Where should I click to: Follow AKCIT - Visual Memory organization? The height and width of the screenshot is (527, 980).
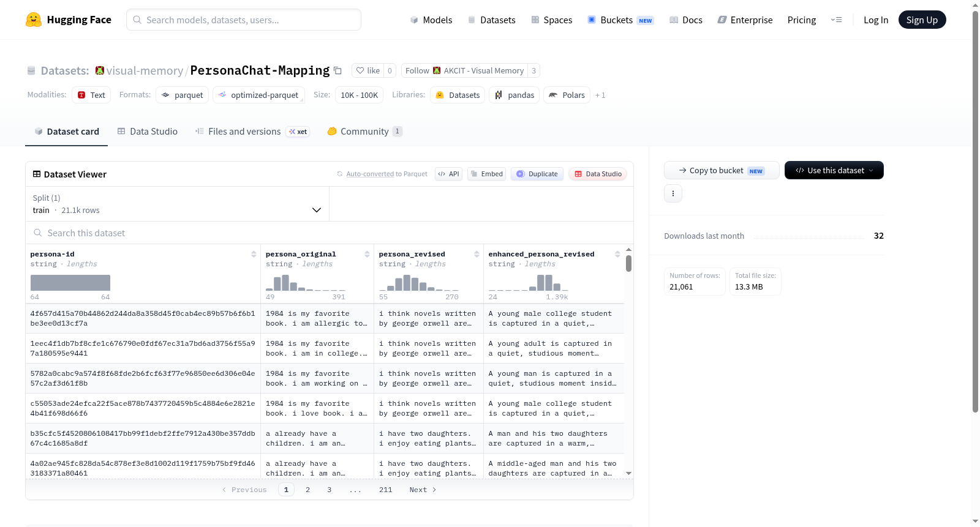pyautogui.click(x=464, y=70)
